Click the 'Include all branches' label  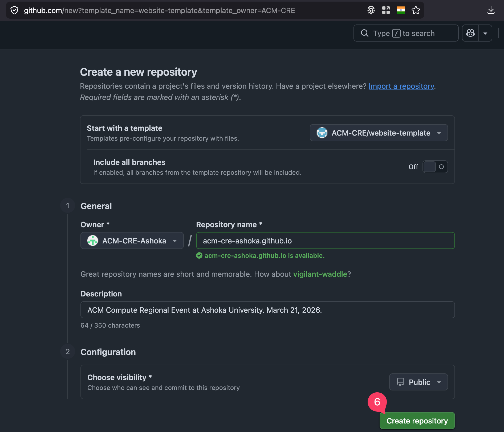pyautogui.click(x=129, y=162)
